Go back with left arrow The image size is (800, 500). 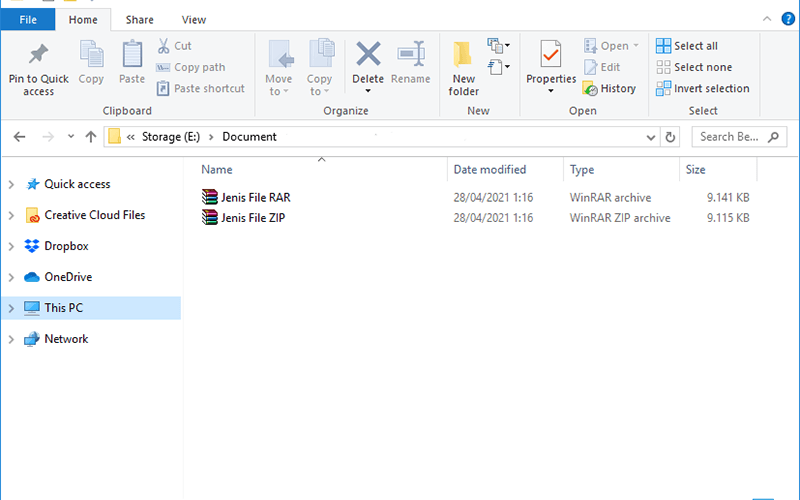(x=19, y=137)
